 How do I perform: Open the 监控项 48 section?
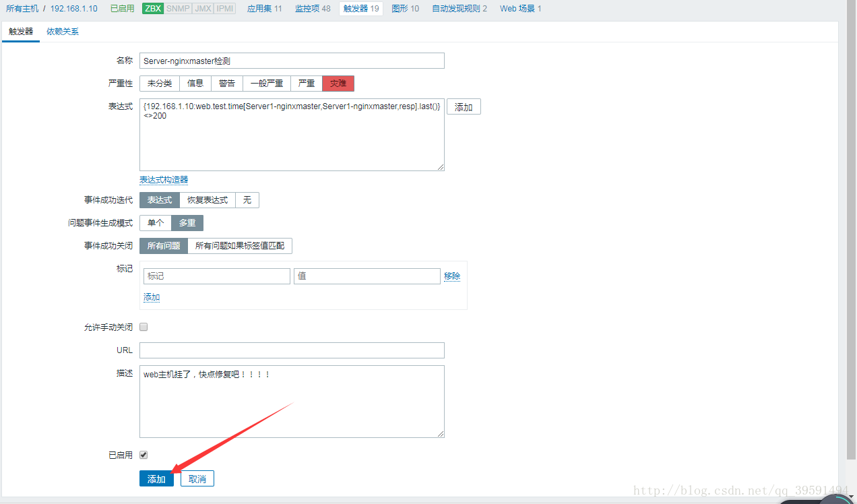click(x=312, y=8)
